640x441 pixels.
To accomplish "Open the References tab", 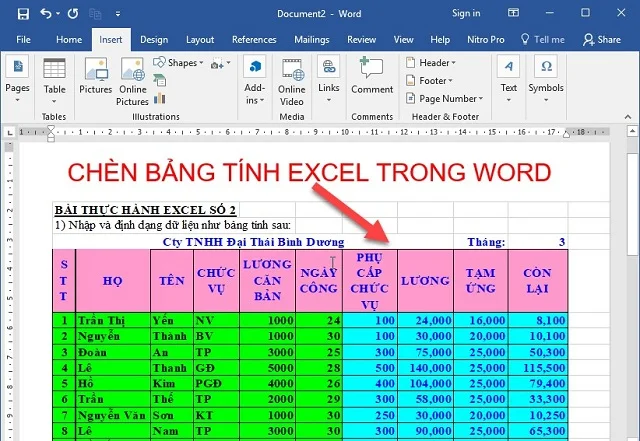I will pyautogui.click(x=254, y=40).
